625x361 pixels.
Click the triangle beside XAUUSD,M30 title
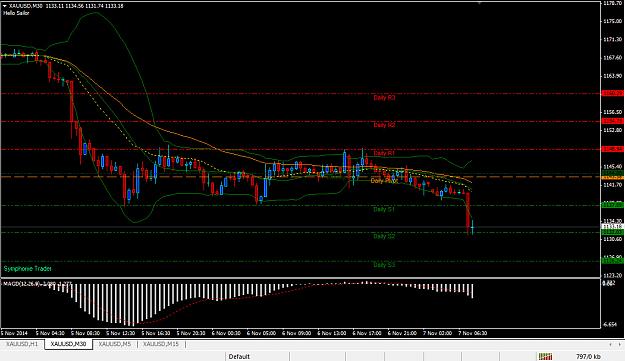click(4, 6)
